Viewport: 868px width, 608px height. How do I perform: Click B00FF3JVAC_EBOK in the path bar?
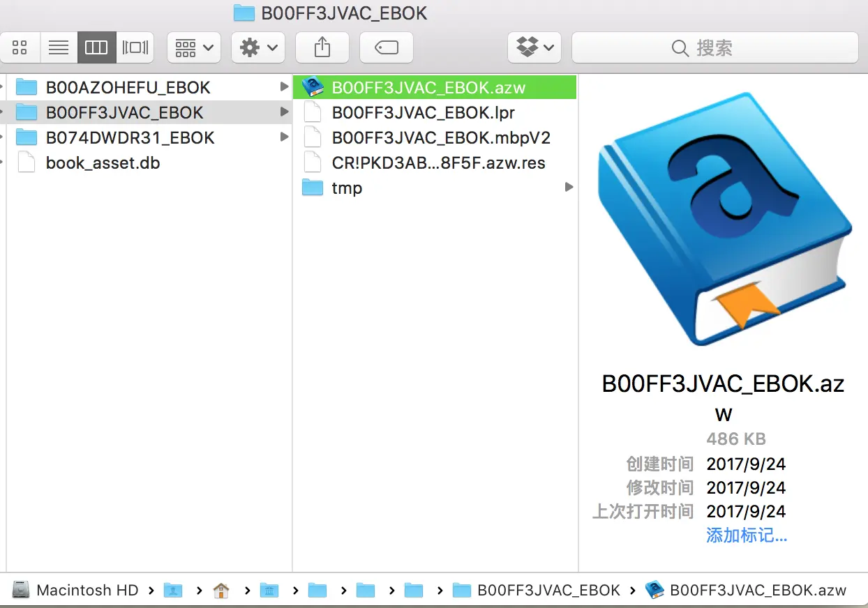click(537, 590)
